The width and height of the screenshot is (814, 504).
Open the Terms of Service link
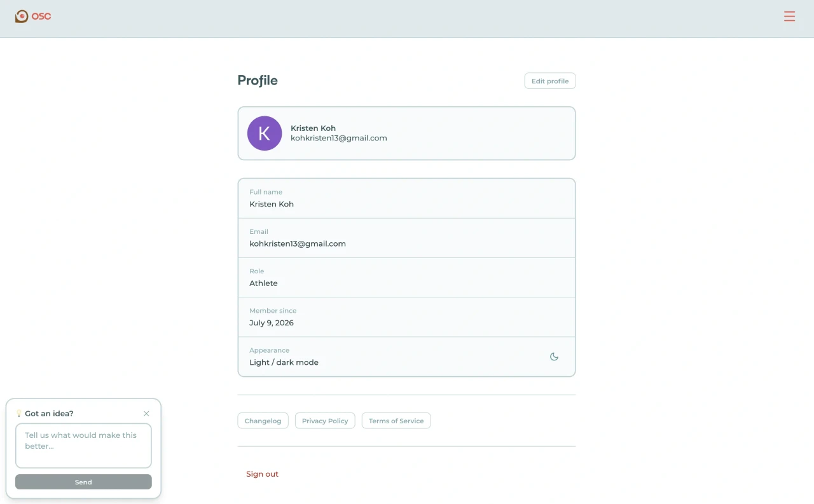tap(396, 421)
